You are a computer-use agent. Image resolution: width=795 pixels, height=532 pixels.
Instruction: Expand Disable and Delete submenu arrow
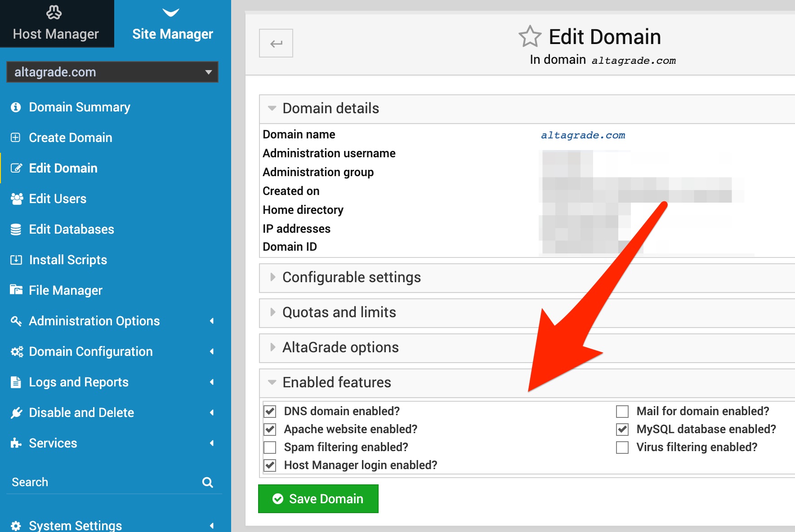point(212,412)
